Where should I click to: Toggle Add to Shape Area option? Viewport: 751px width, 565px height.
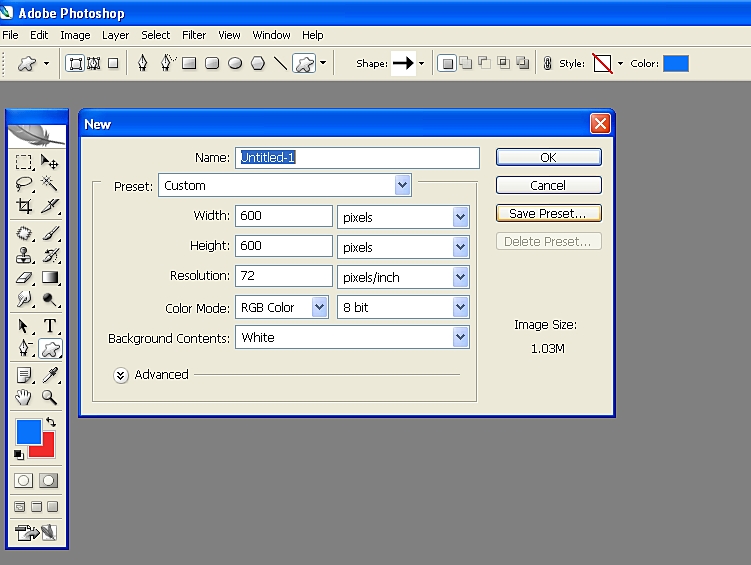tap(466, 63)
